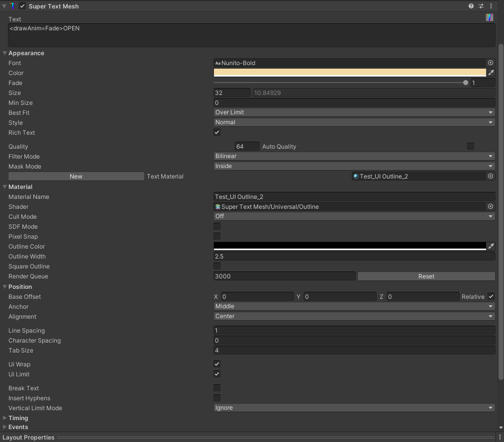Click the Layout Properties header
The image size is (504, 442).
(x=28, y=438)
